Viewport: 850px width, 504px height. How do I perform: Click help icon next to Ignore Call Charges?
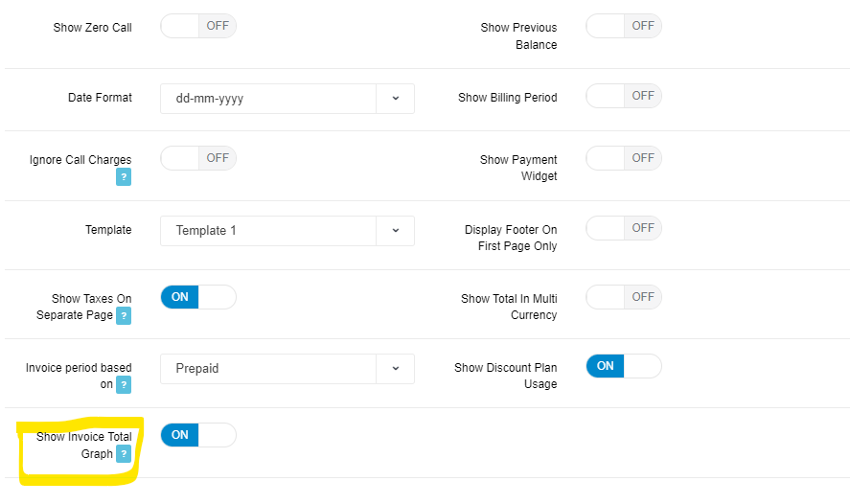[124, 177]
